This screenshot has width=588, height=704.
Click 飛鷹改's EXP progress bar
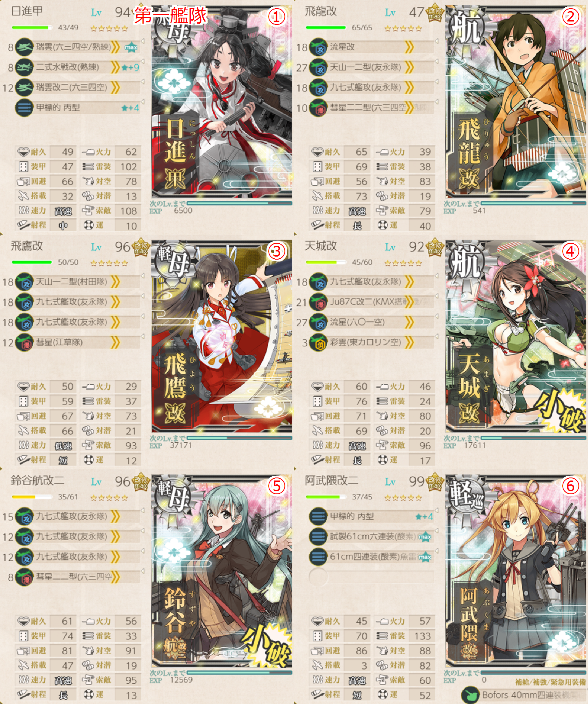[x=239, y=438]
